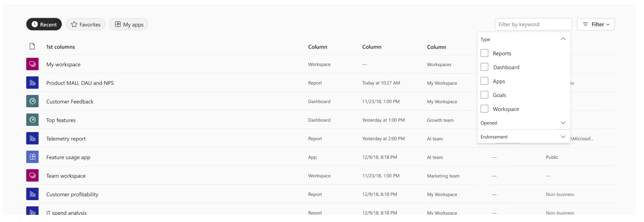Enable the Dashboard filter checkbox
The width and height of the screenshot is (644, 222).
pos(484,67)
